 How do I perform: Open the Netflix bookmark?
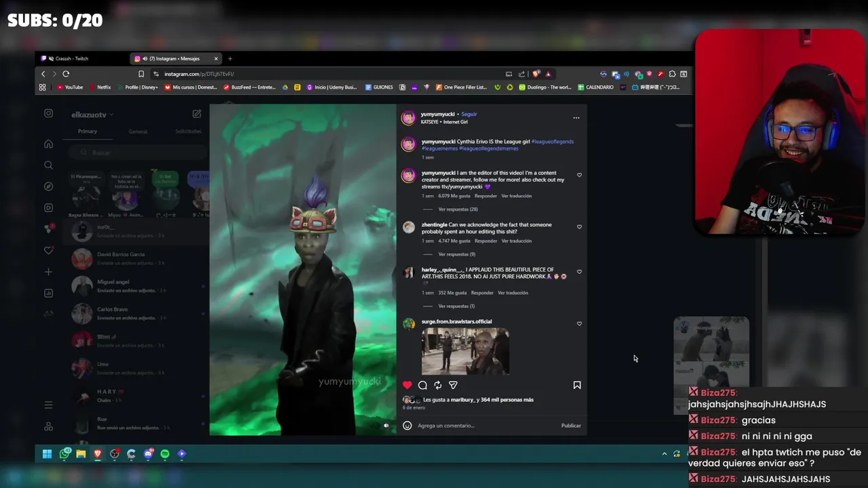tap(100, 87)
